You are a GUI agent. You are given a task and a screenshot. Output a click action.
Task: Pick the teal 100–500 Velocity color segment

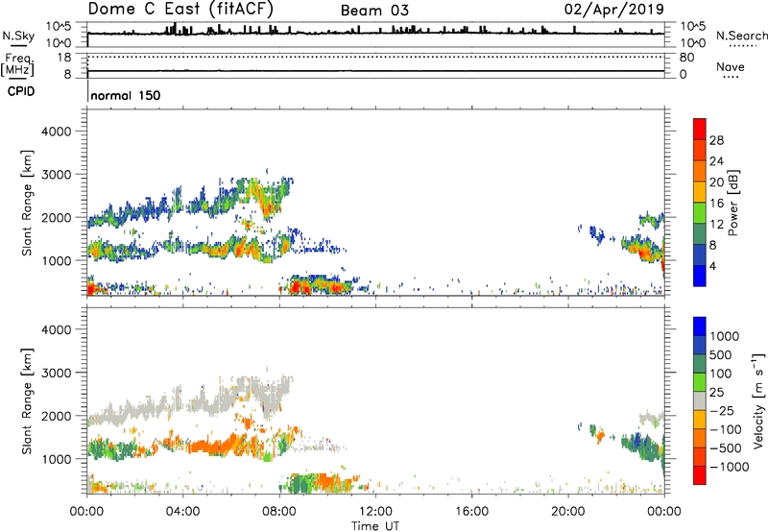pos(700,364)
